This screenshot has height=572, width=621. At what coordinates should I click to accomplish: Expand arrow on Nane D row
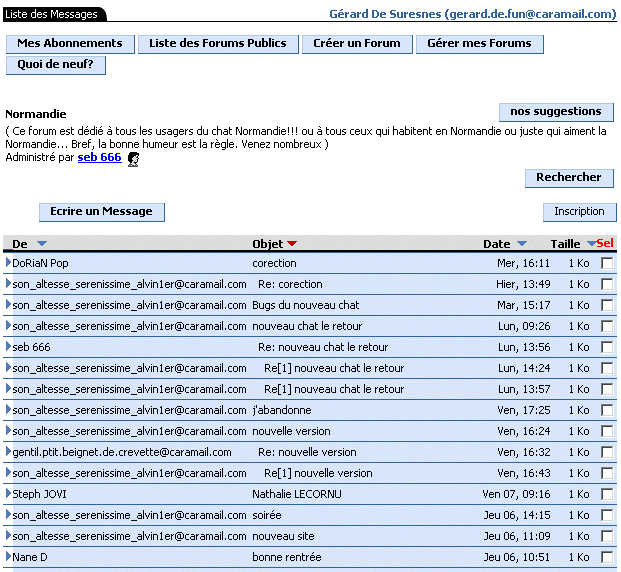click(8, 556)
